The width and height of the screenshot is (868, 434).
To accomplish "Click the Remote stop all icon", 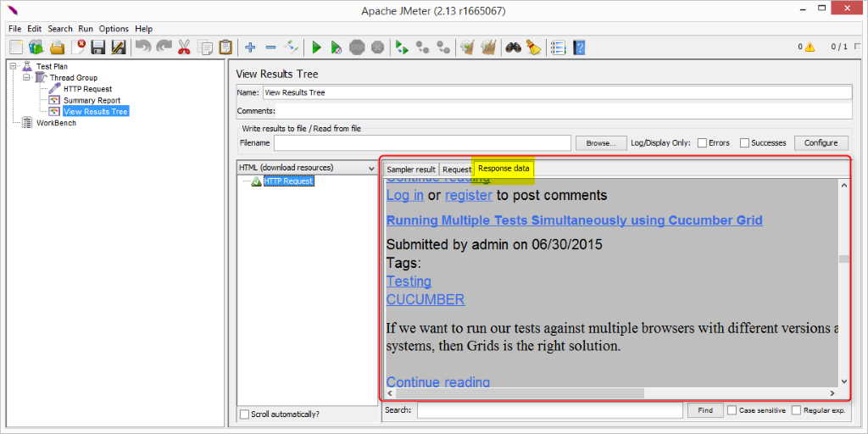I will coord(423,47).
